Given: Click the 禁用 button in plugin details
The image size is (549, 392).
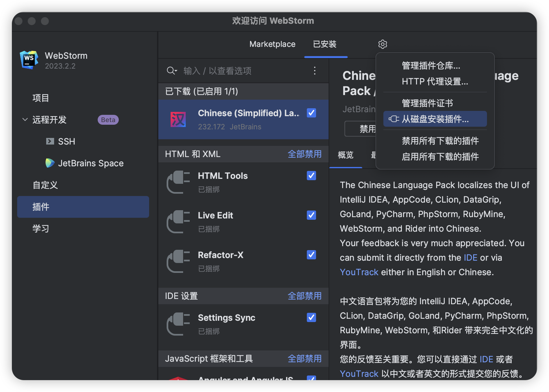Looking at the screenshot, I should click(x=361, y=129).
